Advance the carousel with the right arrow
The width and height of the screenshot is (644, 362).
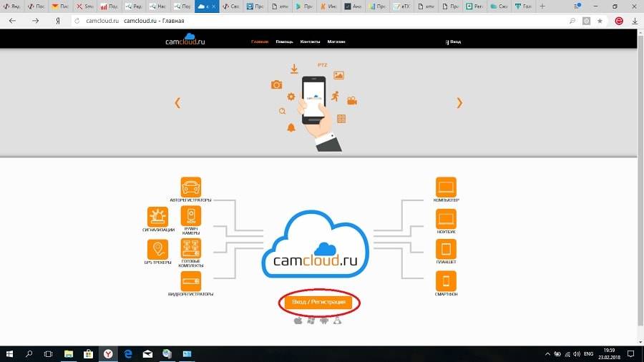pyautogui.click(x=459, y=103)
